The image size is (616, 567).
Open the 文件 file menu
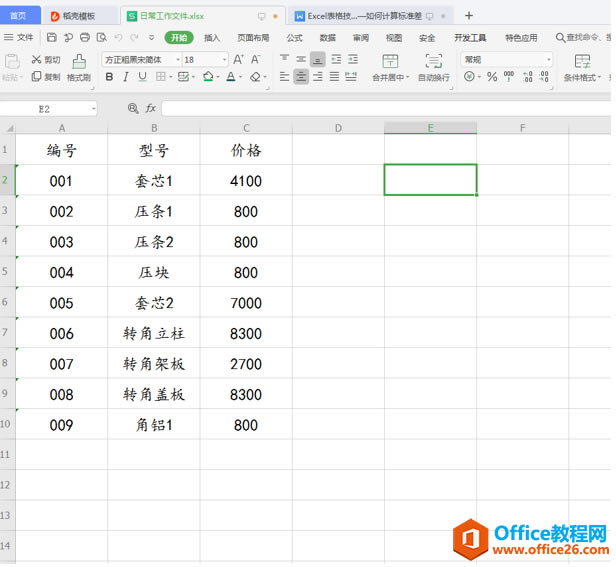[19, 37]
